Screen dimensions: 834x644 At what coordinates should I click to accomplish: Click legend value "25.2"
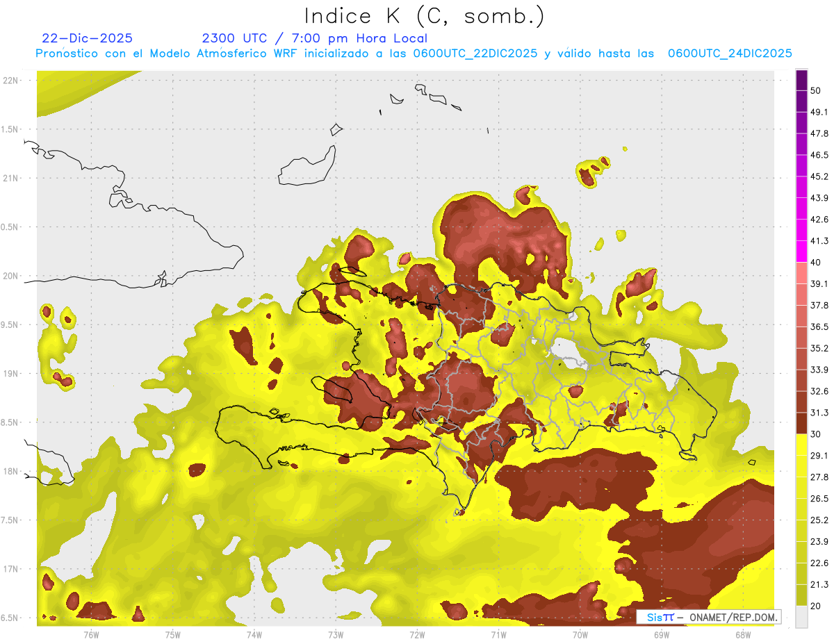[819, 520]
